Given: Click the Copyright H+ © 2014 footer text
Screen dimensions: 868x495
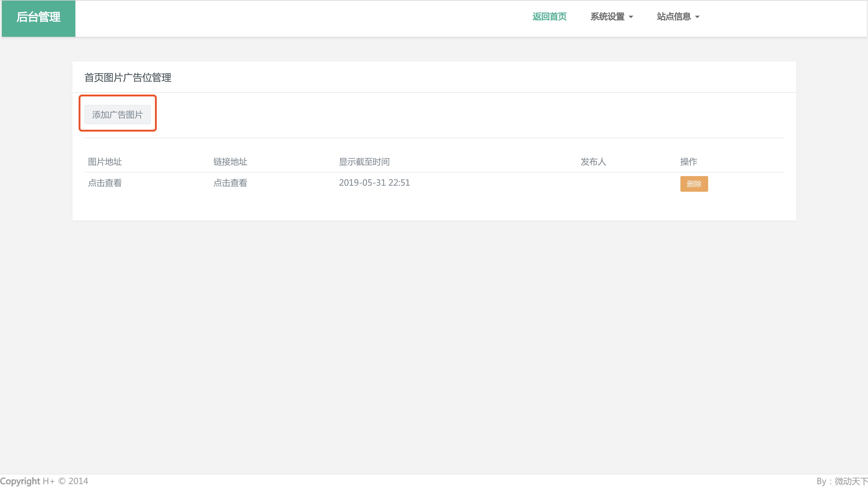Looking at the screenshot, I should point(44,481).
